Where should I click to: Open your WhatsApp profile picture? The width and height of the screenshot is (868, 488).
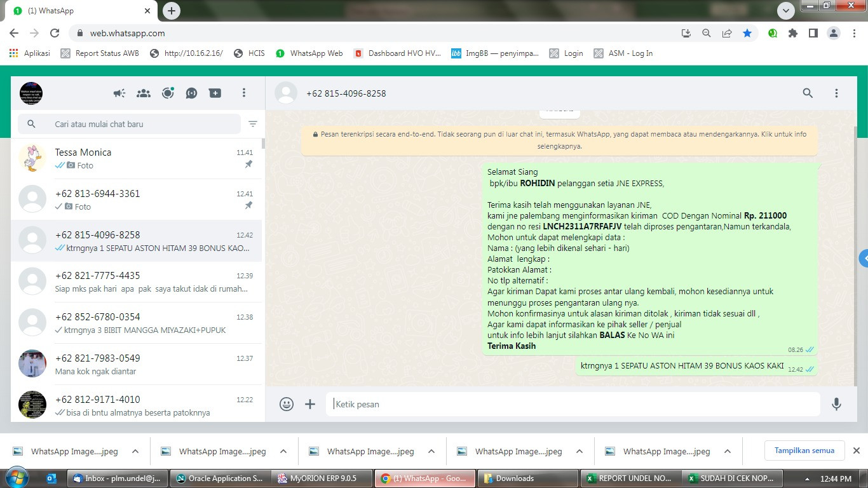(31, 93)
